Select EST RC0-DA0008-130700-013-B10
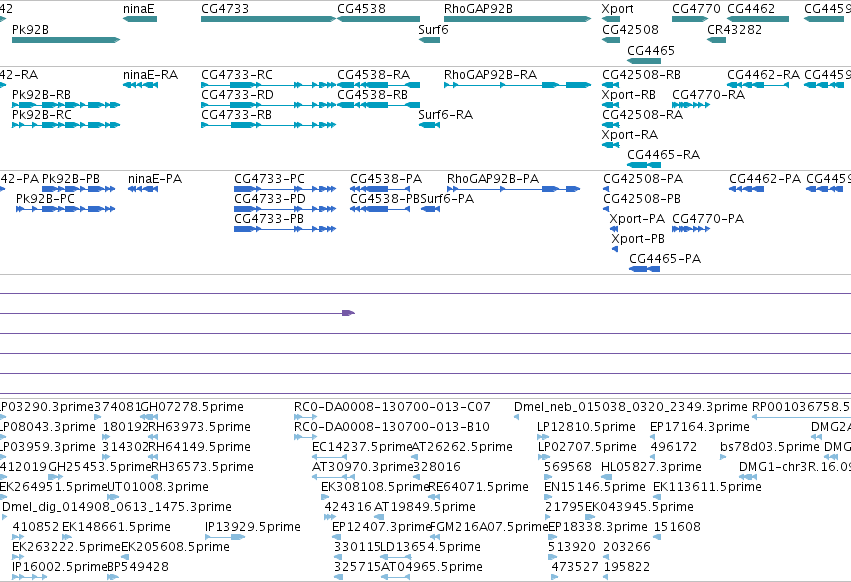The image size is (851, 582). (391, 427)
